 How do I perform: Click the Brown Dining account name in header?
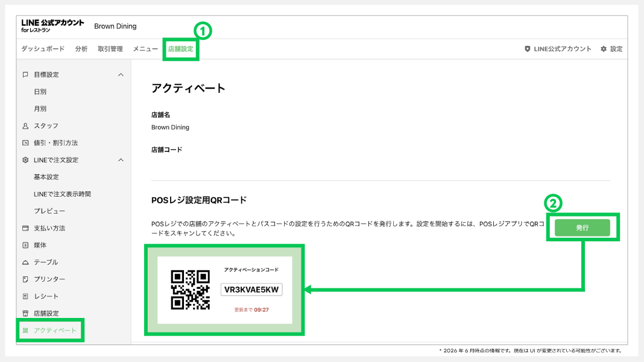[115, 27]
